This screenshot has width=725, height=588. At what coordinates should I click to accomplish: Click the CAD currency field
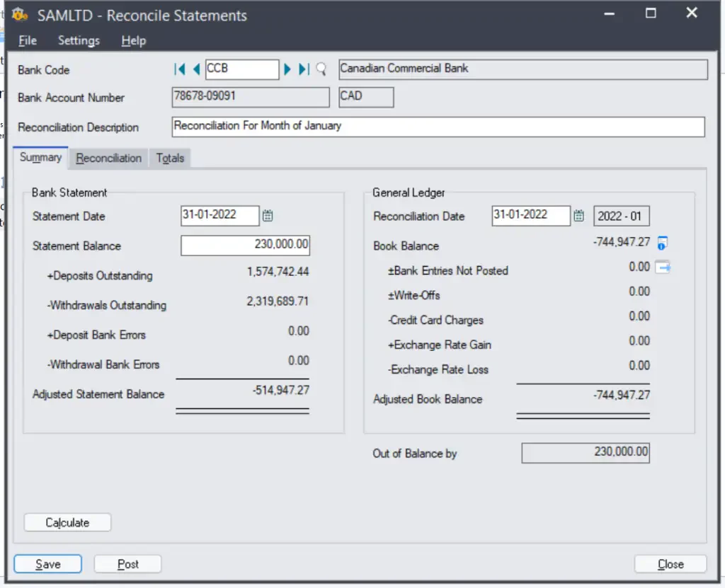point(366,97)
